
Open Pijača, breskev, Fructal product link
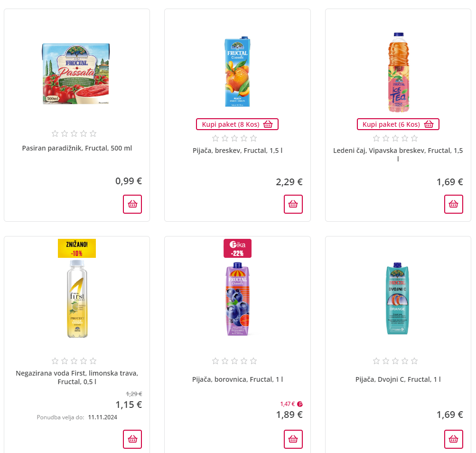tap(237, 151)
